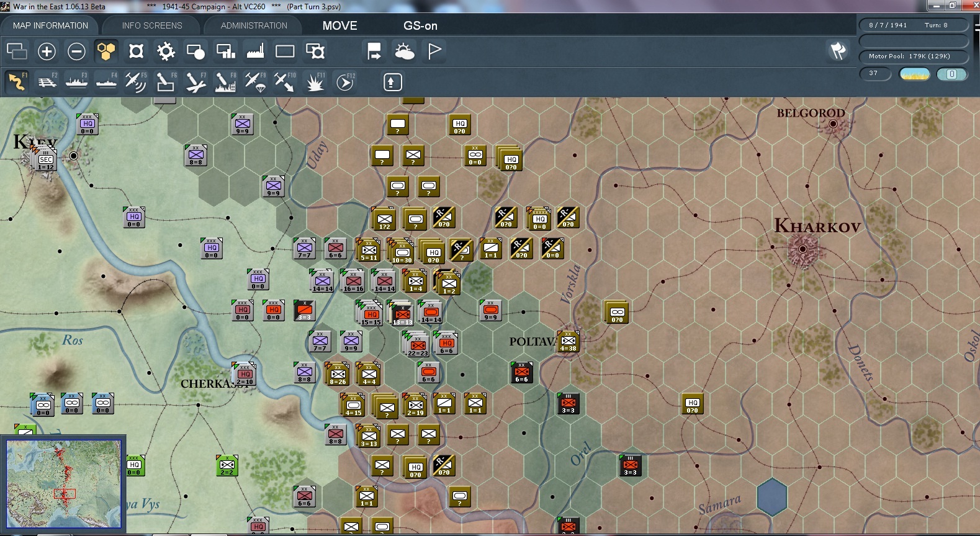Select the HQ 2=10 unit at Cherkassy

click(x=245, y=374)
